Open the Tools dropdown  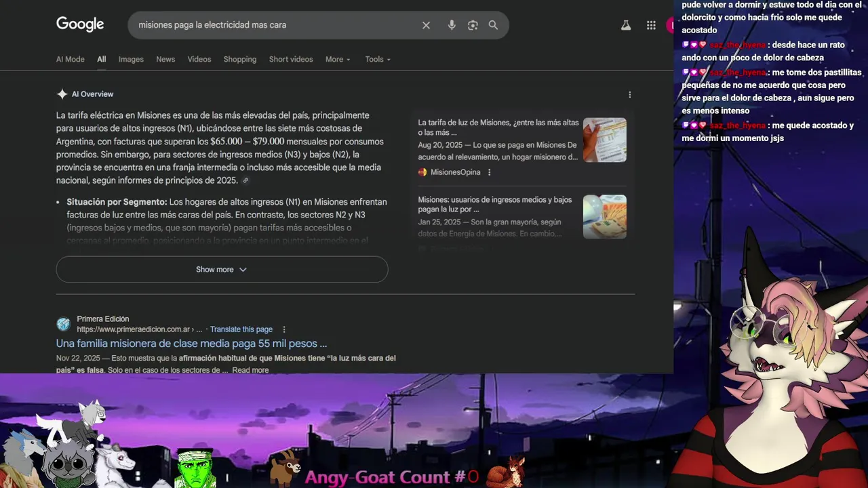coord(378,60)
